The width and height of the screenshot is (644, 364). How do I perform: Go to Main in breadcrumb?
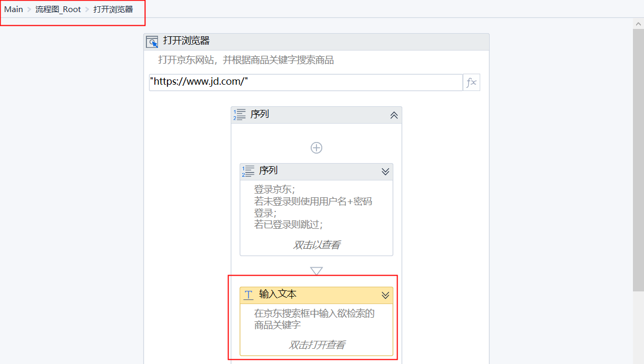click(x=14, y=9)
